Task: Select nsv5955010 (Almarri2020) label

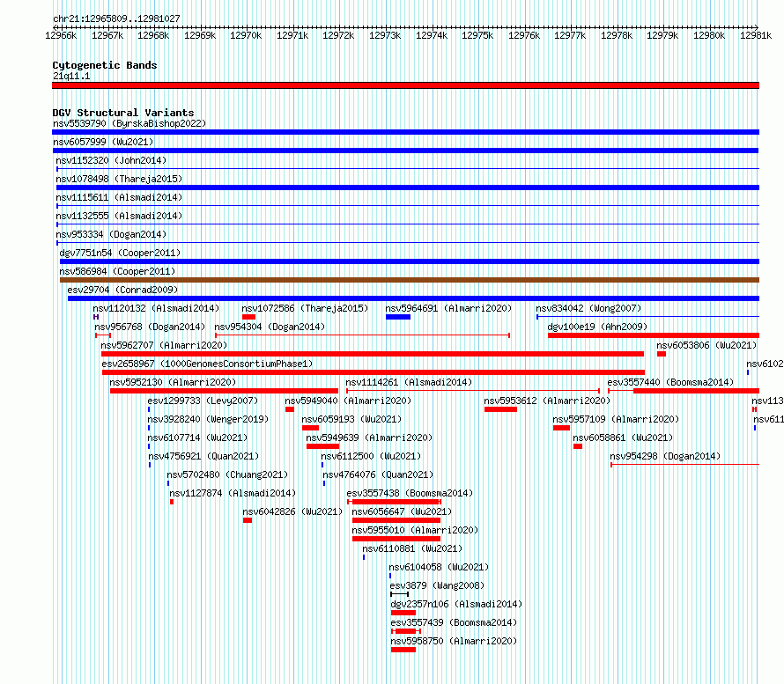Action: 415,530
